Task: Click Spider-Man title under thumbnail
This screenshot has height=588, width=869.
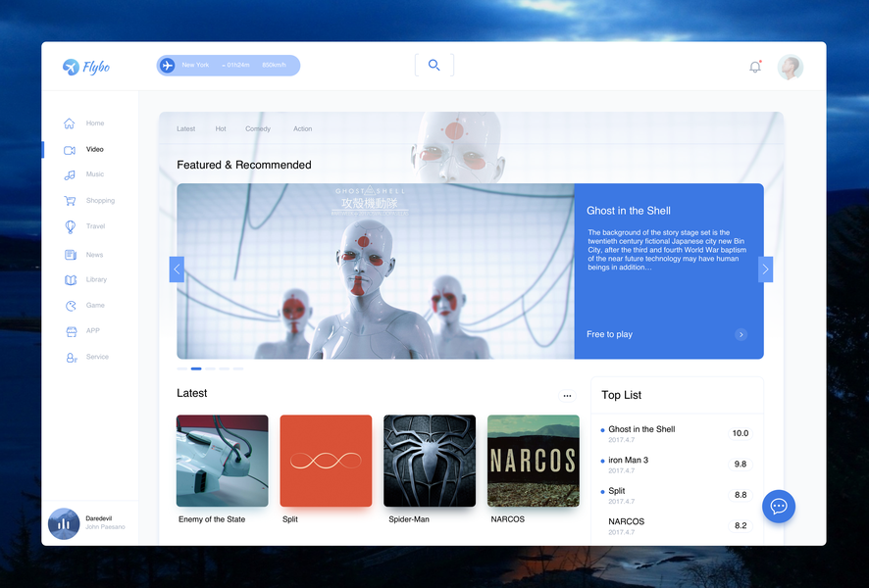Action: 409,519
